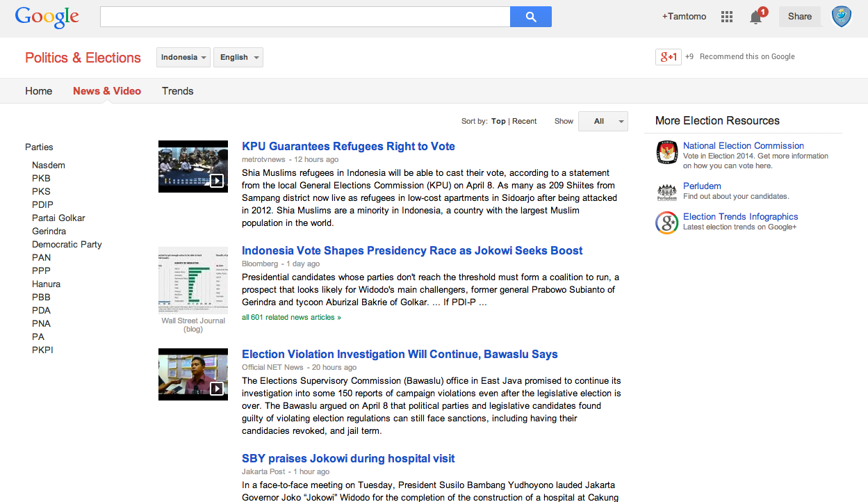Open the National Election Commission link
868x502 pixels.
(744, 146)
